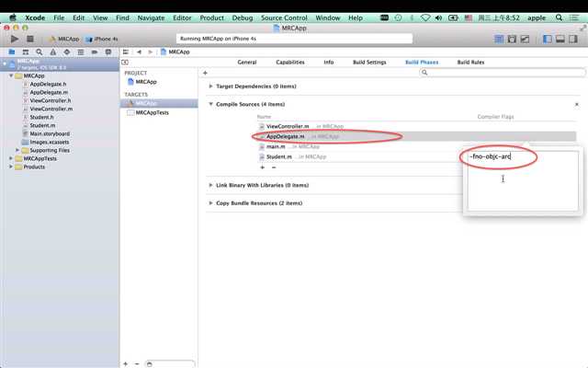Open the symbol navigator icon

(26, 52)
